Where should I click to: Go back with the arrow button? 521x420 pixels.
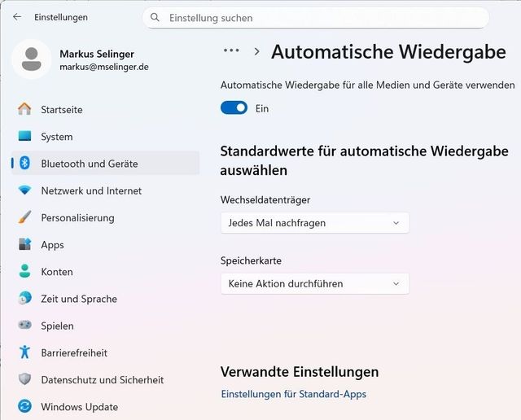coord(17,17)
